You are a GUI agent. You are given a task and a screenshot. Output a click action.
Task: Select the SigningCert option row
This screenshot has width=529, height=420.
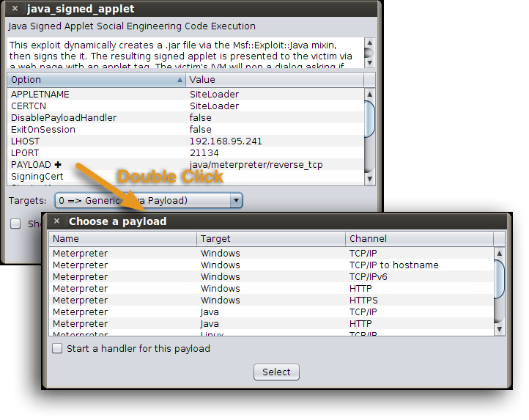(185, 177)
